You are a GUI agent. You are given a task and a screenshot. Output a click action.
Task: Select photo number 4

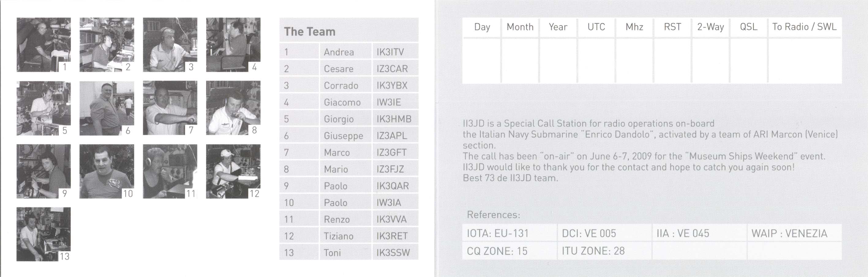coord(233,44)
